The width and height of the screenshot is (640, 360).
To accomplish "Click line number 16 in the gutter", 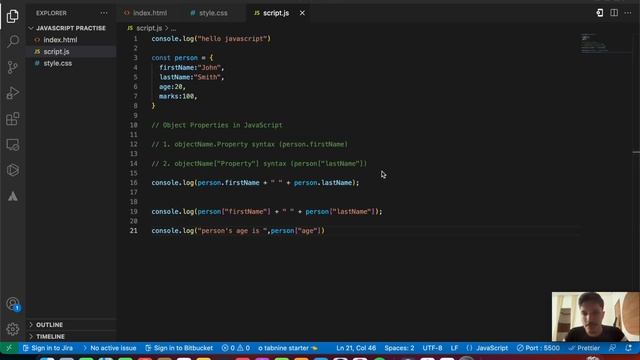I will click(x=133, y=183).
